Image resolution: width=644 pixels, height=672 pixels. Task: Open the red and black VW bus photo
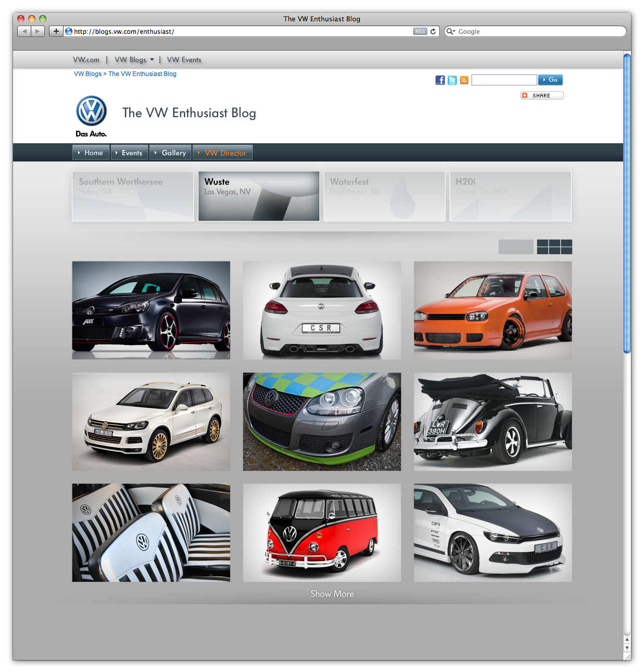[322, 533]
